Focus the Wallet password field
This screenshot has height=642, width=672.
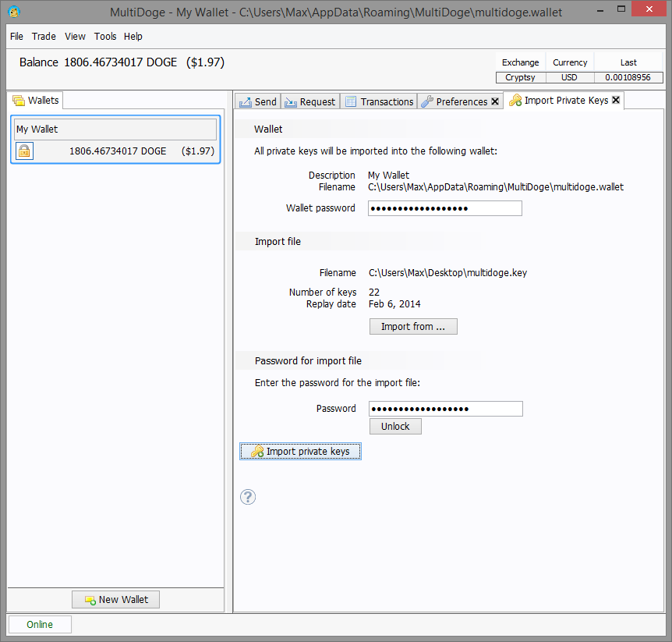point(445,208)
